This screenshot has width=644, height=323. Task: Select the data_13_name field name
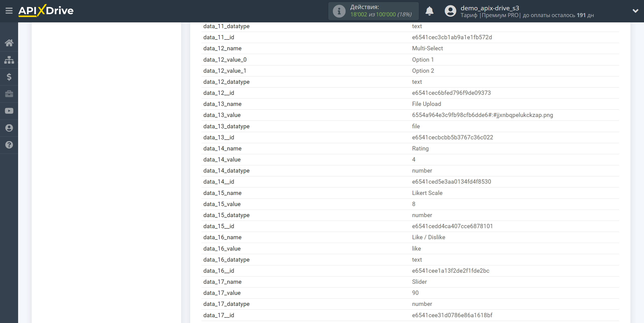(222, 104)
